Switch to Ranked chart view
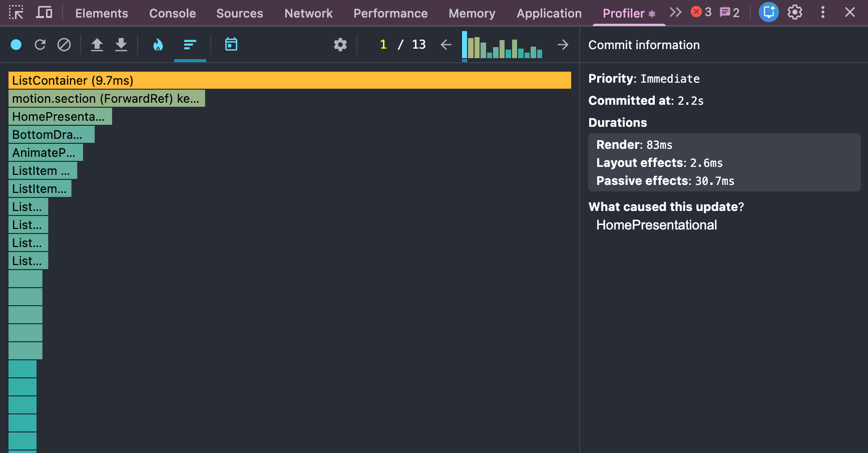The height and width of the screenshot is (453, 868). tap(190, 45)
